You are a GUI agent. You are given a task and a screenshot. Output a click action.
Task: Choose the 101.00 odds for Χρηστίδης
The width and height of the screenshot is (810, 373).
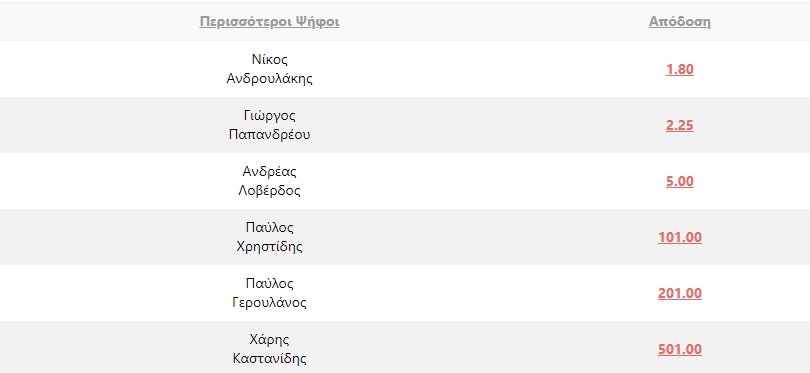[679, 238]
